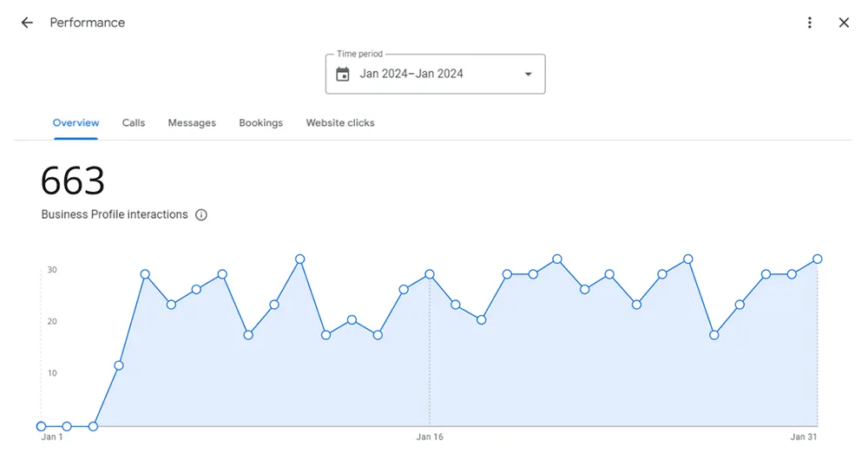Switch to the Messages tab

click(192, 123)
